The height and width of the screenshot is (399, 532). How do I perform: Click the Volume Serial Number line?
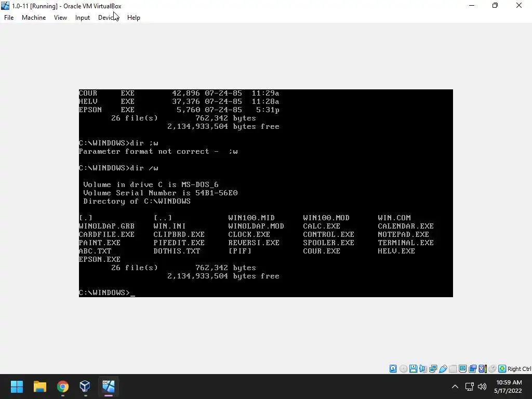(161, 193)
